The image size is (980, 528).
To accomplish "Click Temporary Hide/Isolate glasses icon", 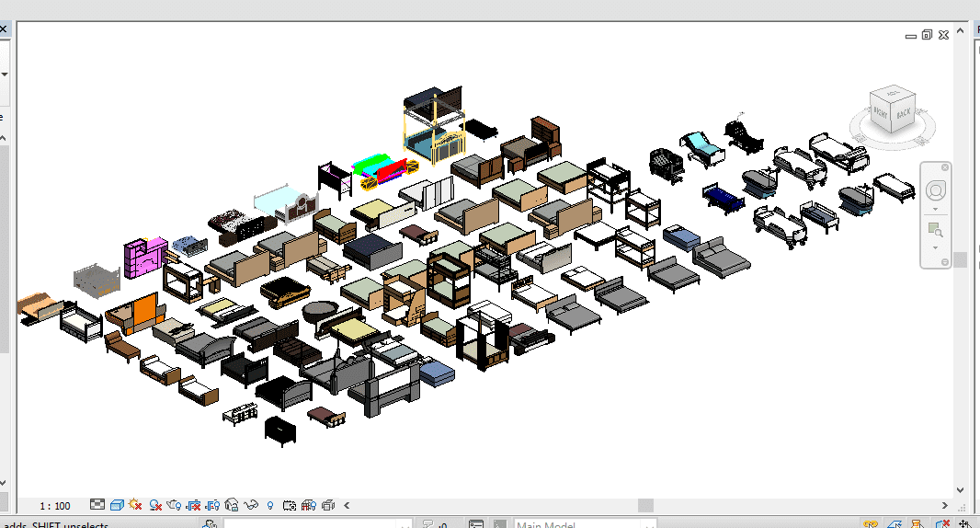I will (x=250, y=505).
